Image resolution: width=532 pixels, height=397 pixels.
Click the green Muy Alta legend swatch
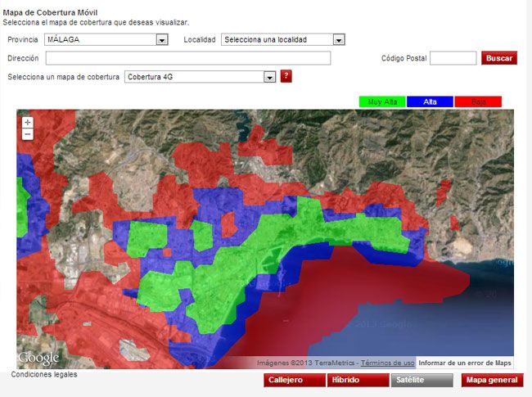point(382,102)
